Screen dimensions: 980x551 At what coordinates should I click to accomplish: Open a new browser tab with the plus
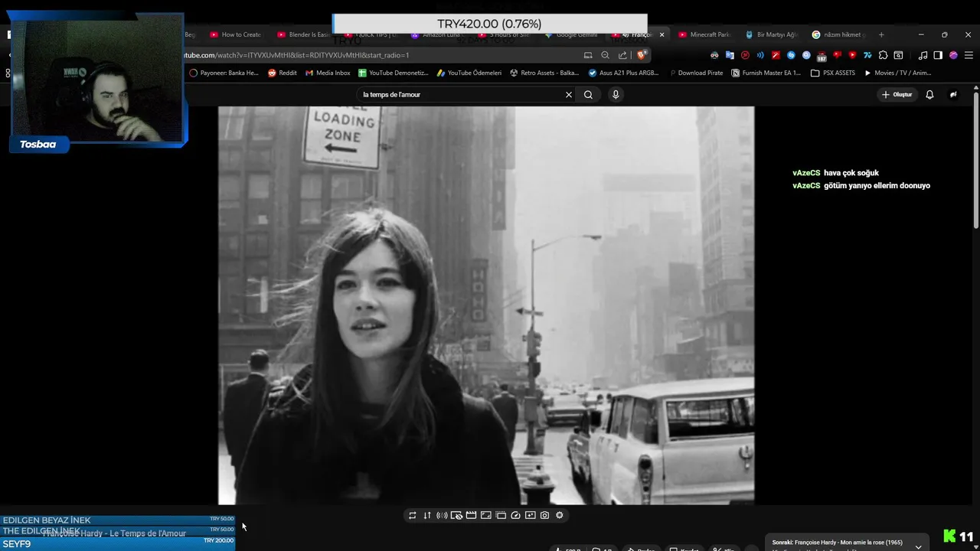881,34
